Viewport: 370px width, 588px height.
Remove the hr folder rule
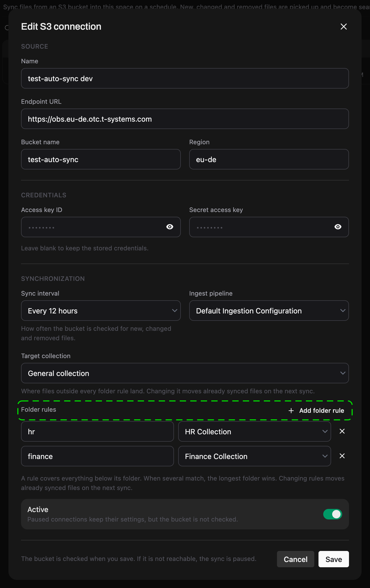point(342,431)
